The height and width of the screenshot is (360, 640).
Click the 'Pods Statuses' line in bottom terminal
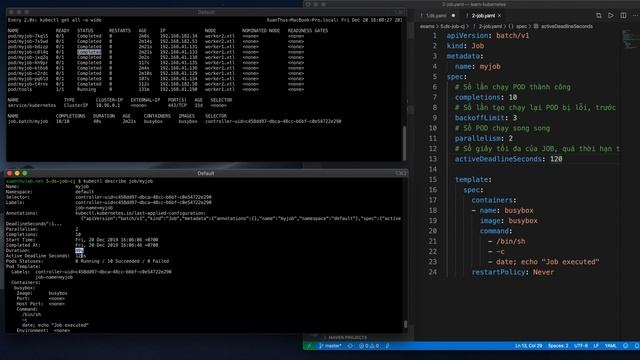pyautogui.click(x=87, y=261)
